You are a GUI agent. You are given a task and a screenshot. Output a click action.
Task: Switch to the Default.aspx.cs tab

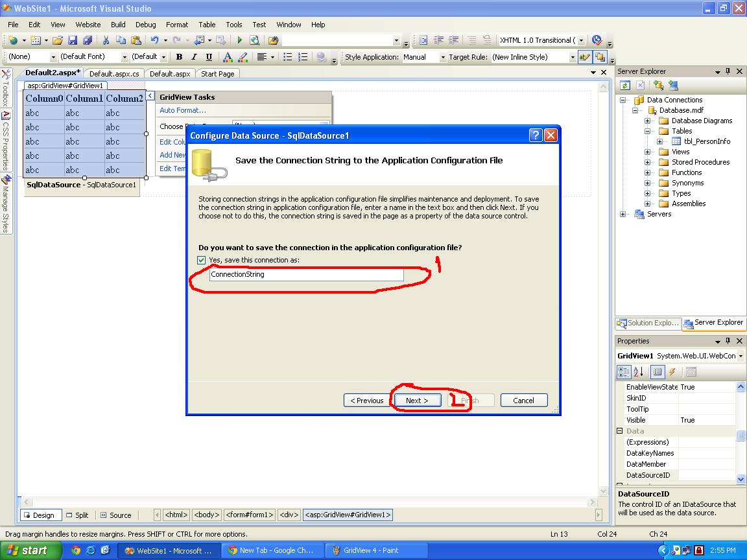(114, 74)
